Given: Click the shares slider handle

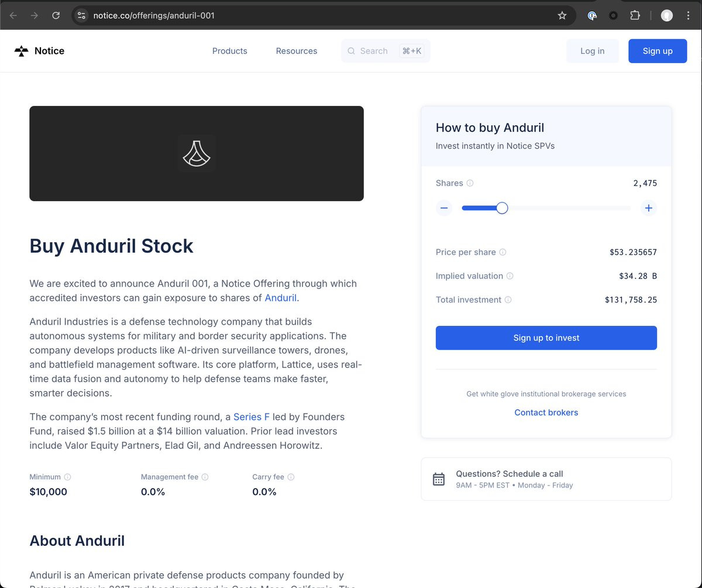Looking at the screenshot, I should coord(502,208).
